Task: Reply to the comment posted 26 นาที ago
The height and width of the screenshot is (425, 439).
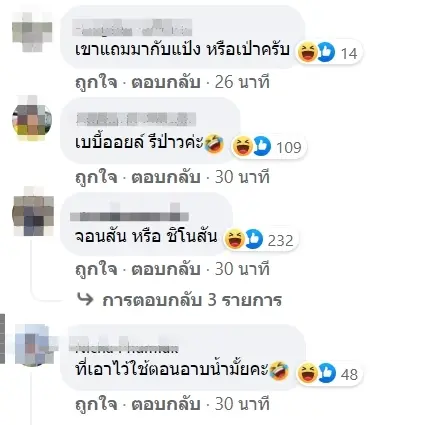Action: (165, 82)
